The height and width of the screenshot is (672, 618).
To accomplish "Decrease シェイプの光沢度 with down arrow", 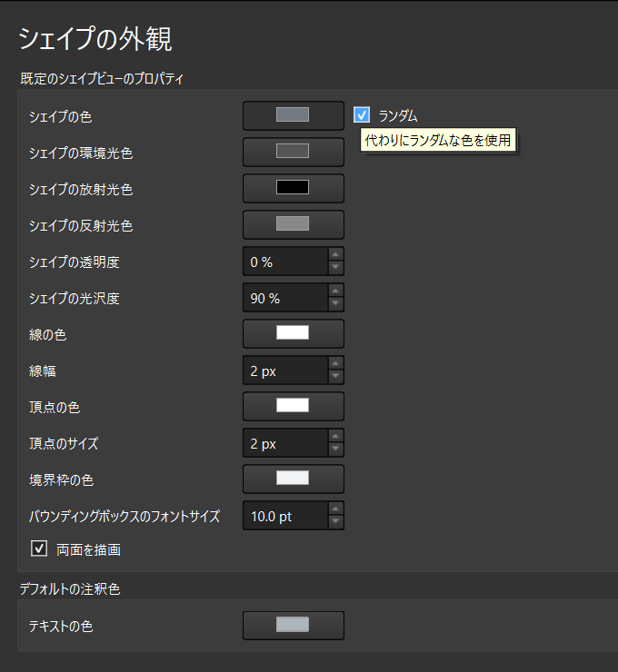I will pos(335,304).
